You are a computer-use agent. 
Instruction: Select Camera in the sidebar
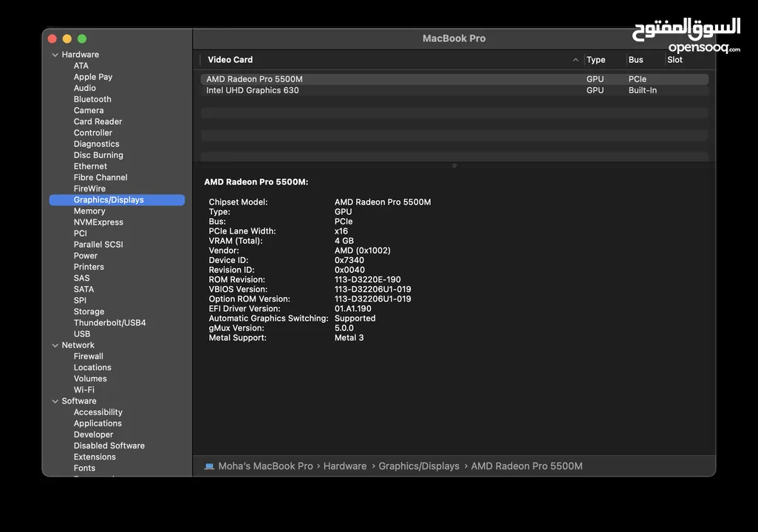click(89, 110)
